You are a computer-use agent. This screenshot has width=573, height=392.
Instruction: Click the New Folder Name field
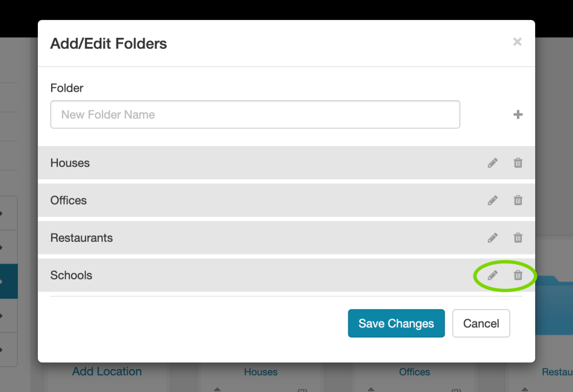pos(255,115)
